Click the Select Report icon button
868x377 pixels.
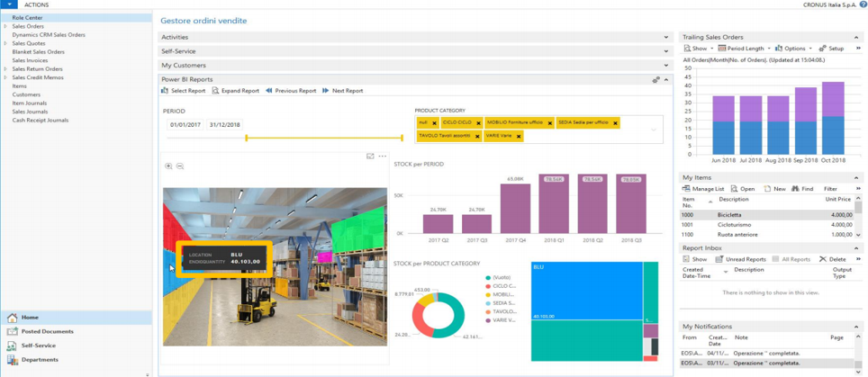(x=165, y=91)
